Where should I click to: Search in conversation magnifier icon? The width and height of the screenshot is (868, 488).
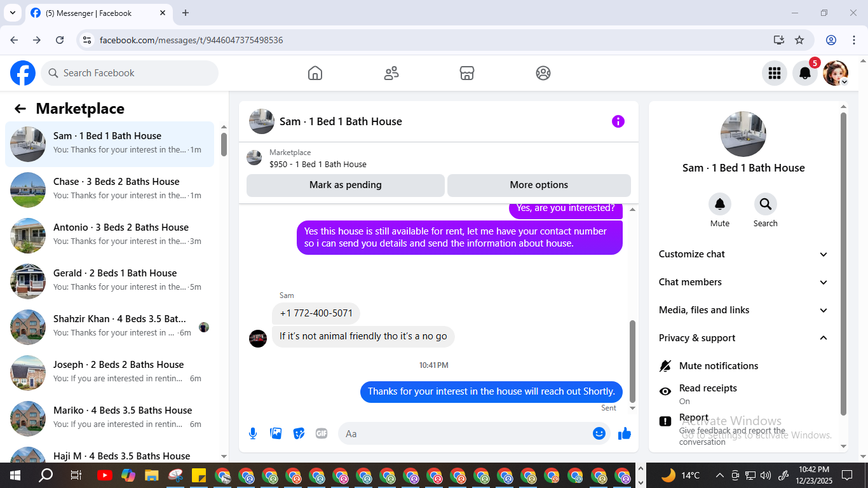(x=766, y=204)
